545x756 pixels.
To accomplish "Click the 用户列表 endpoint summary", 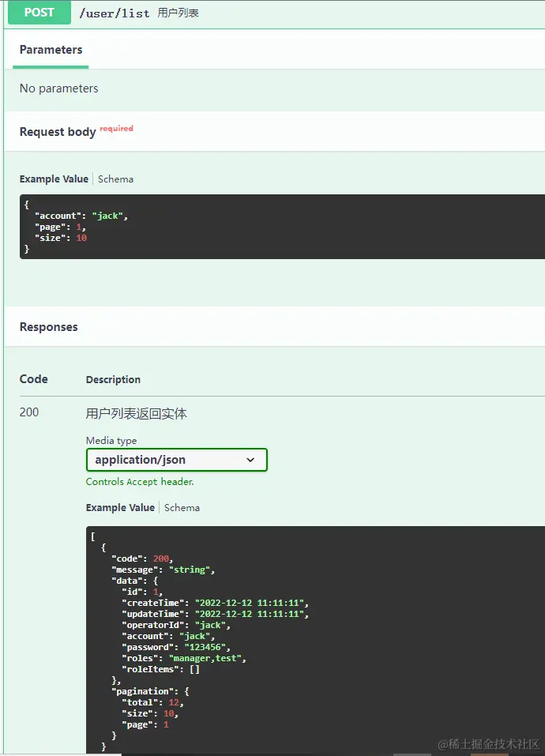I will click(179, 13).
